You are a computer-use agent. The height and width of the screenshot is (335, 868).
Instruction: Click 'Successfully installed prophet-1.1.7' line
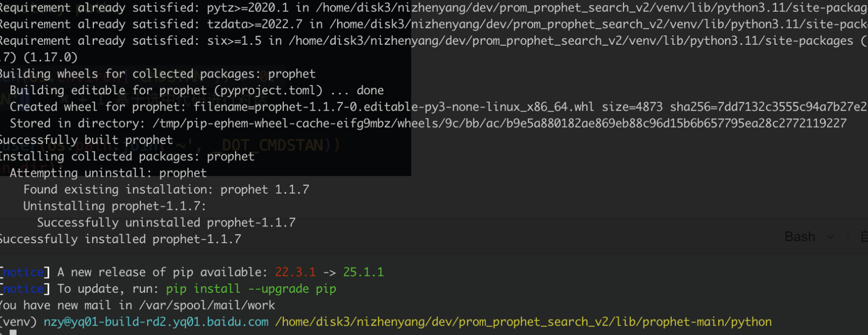coord(120,239)
